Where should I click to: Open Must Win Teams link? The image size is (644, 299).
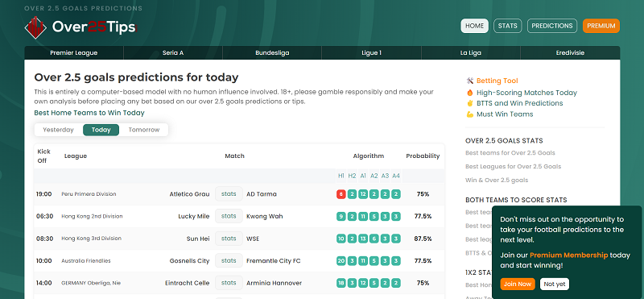point(505,114)
